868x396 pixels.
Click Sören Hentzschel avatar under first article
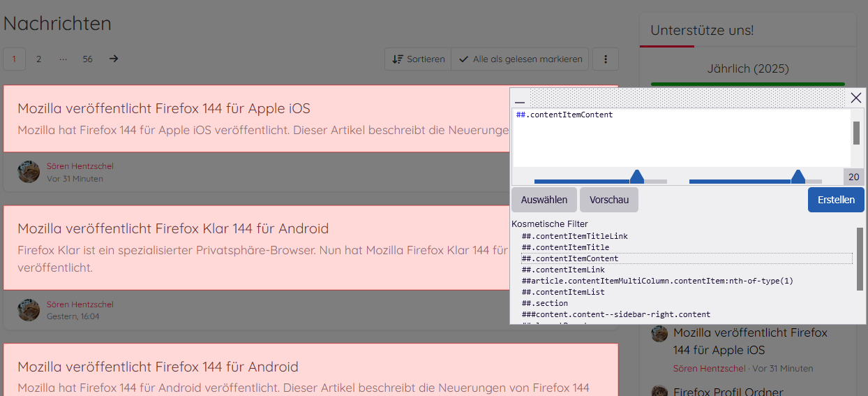[29, 172]
